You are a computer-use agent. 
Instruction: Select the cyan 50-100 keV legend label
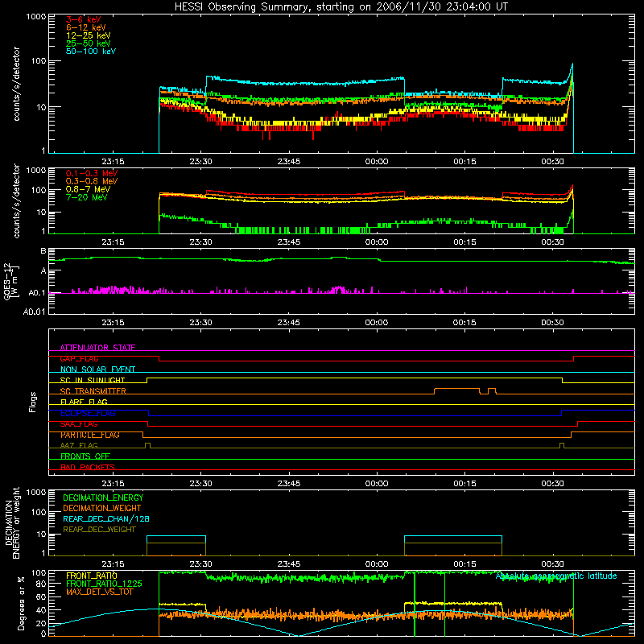click(x=91, y=52)
